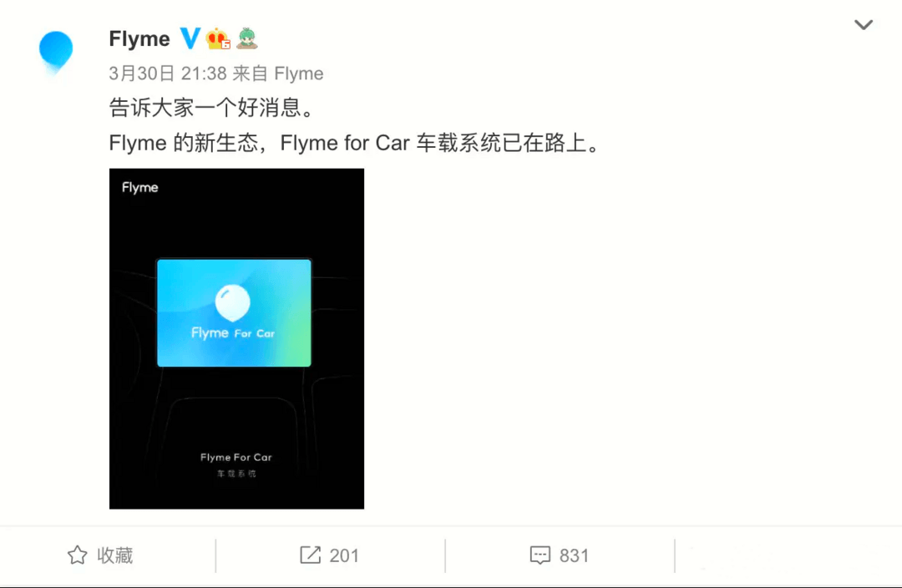Open the Flyme username profile link
The width and height of the screenshot is (902, 588).
point(139,39)
